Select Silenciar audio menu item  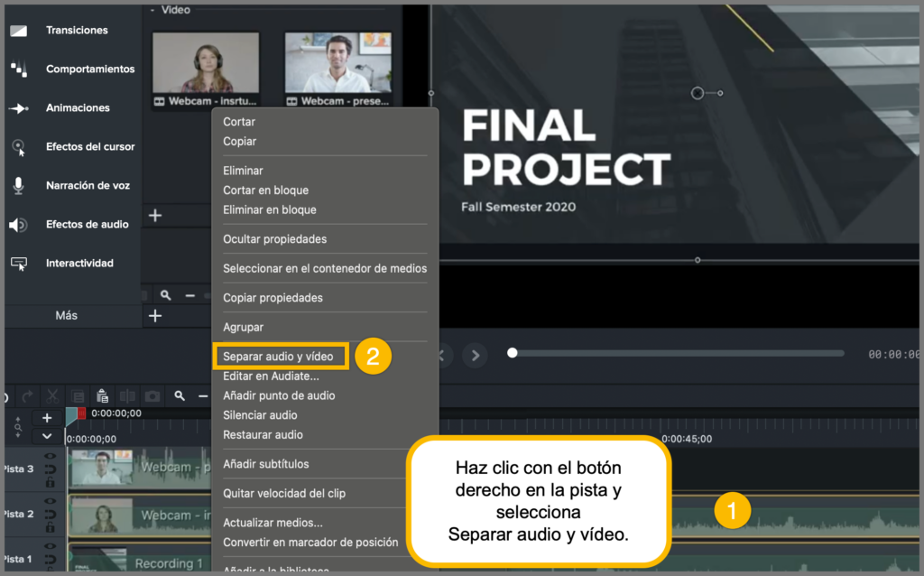(x=260, y=415)
